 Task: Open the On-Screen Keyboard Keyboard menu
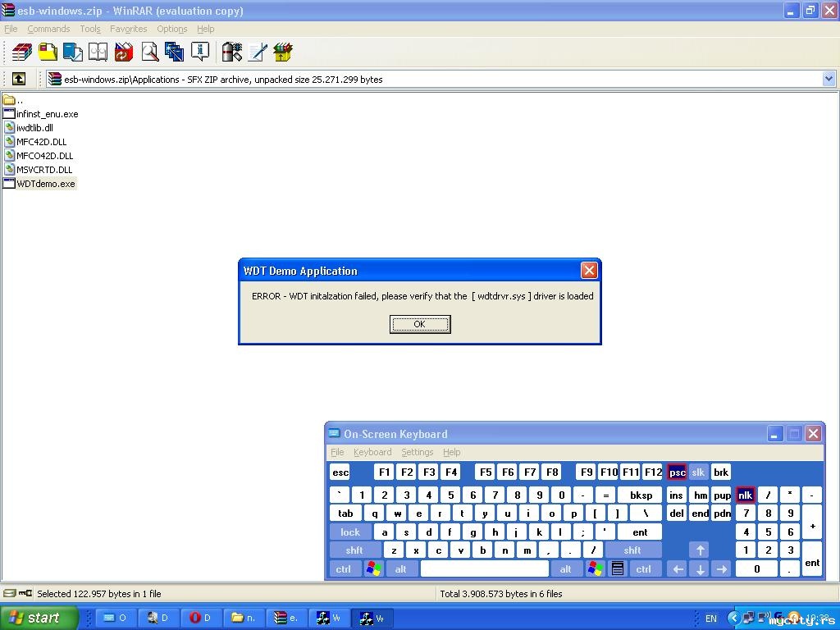[x=372, y=452]
